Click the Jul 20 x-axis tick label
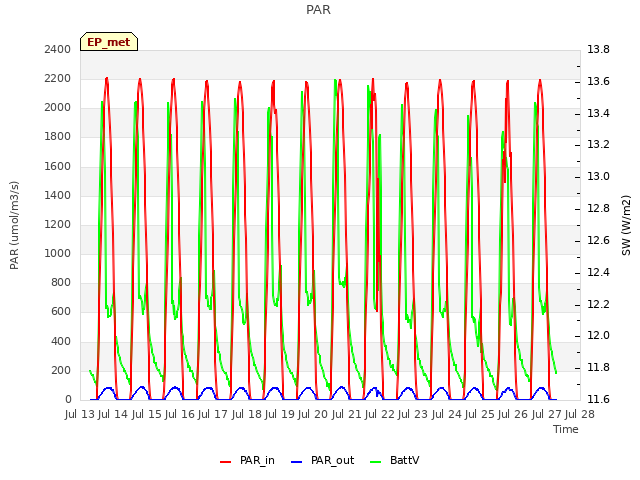 coord(313,414)
